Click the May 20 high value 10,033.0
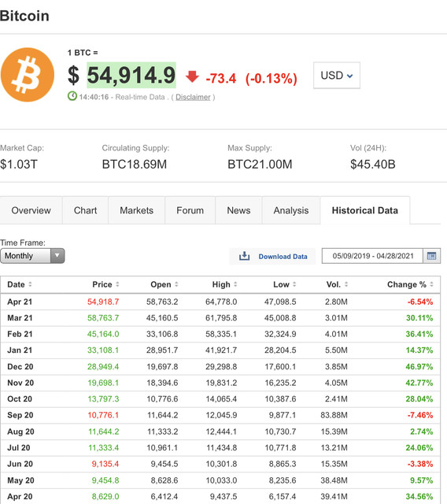 (221, 480)
